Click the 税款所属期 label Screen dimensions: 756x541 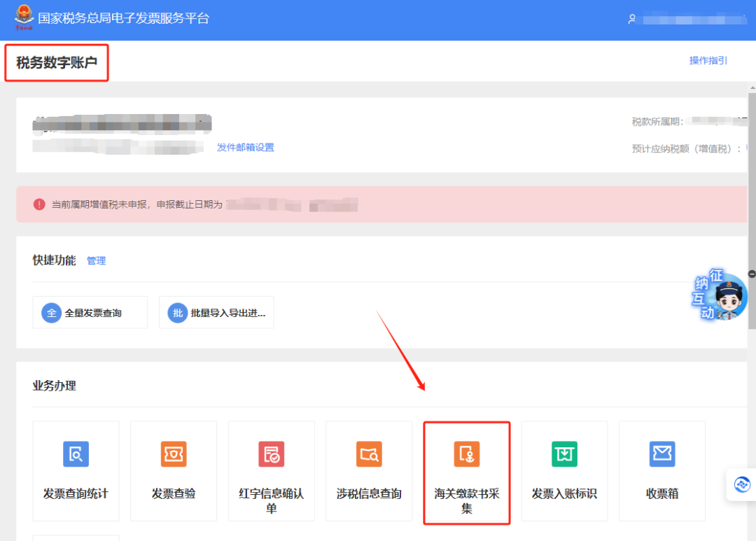point(657,122)
